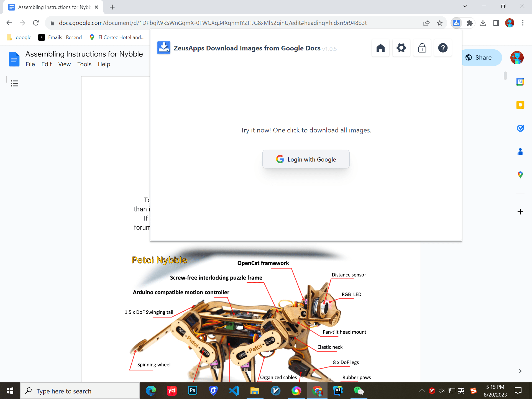Open WebStorm from taskbar
The image size is (532, 399).
click(x=338, y=391)
